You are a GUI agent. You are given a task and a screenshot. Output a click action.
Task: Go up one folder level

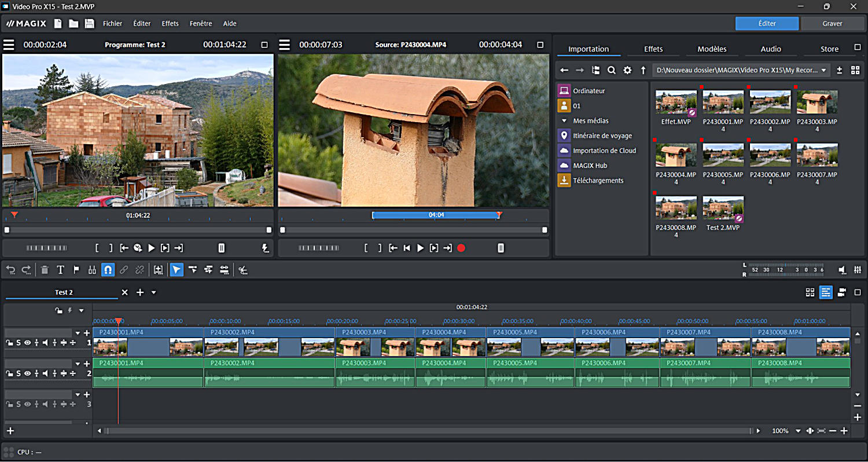click(x=643, y=70)
